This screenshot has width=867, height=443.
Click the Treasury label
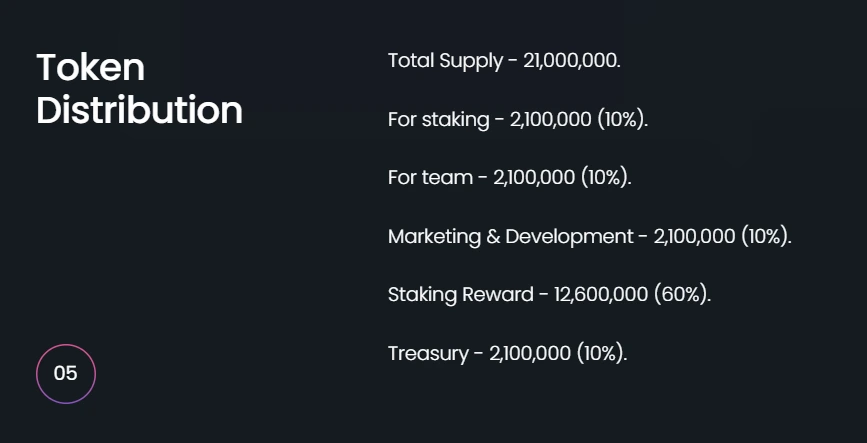point(427,353)
